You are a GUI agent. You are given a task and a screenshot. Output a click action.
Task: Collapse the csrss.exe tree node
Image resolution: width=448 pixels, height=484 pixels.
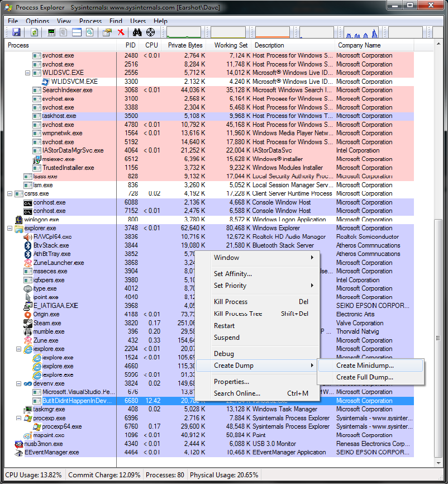[9, 193]
